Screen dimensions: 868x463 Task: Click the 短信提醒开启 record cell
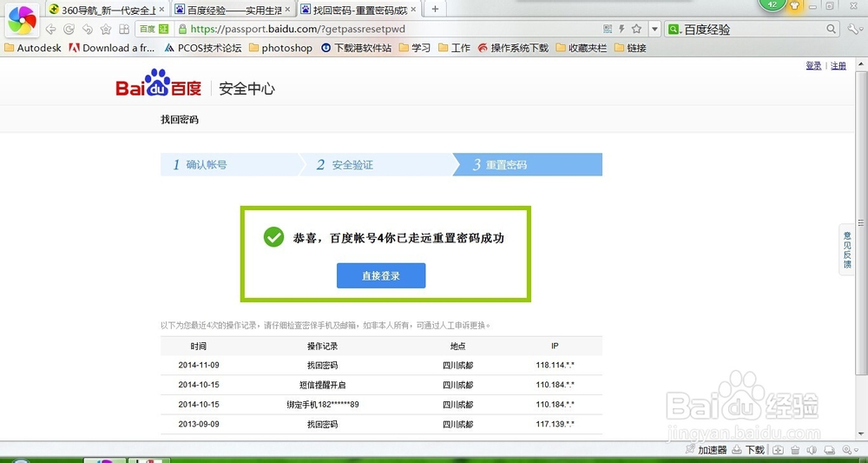[x=322, y=385]
